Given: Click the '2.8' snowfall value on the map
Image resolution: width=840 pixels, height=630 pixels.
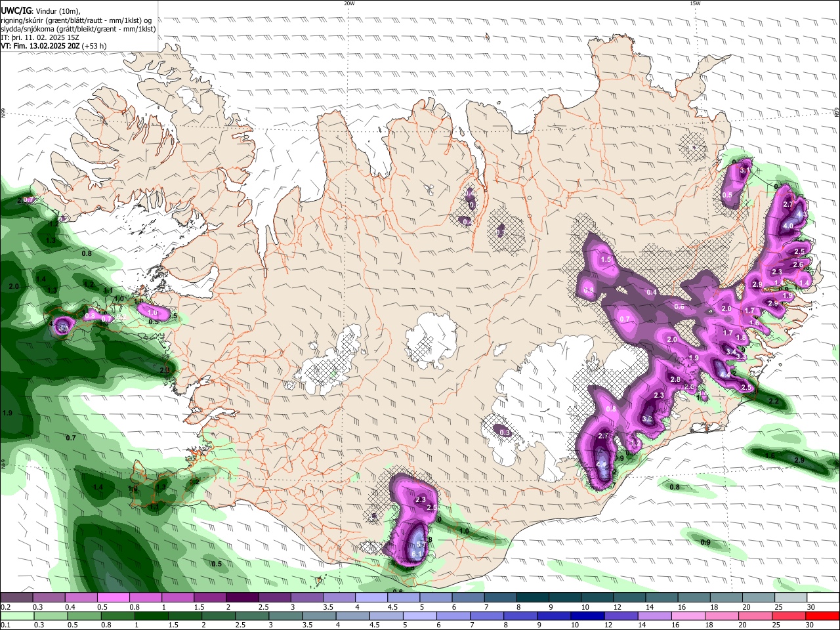Looking at the screenshot, I should point(675,380).
